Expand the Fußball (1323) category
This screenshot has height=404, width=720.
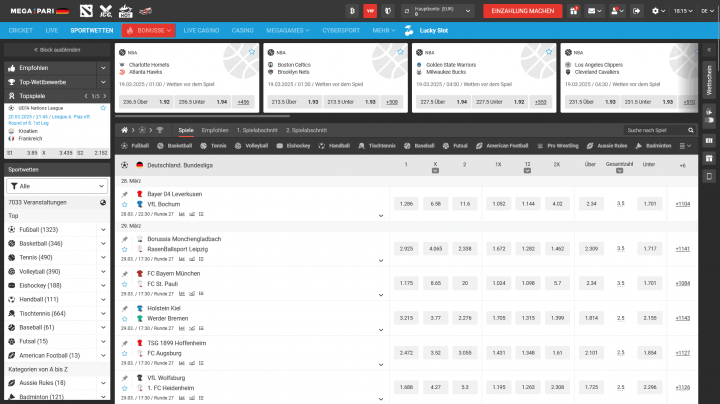(103, 230)
